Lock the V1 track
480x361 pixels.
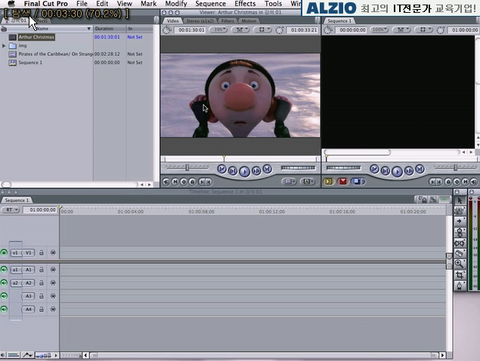tap(41, 253)
